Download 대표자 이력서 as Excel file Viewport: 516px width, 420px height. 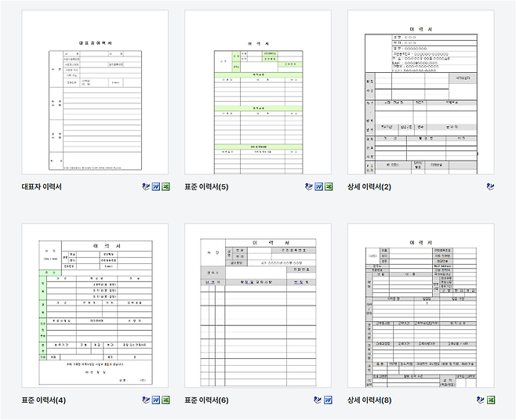tap(165, 187)
